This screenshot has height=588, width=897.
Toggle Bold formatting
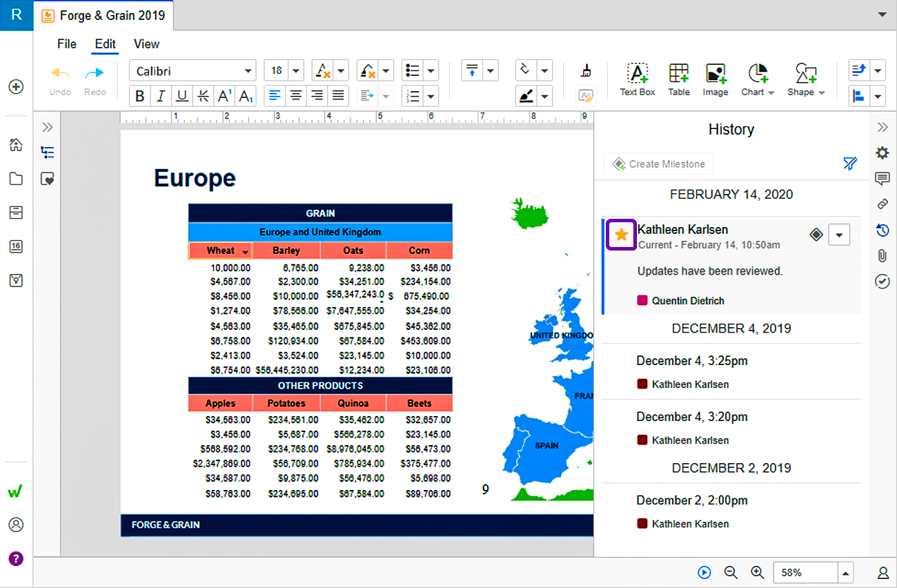click(x=140, y=96)
